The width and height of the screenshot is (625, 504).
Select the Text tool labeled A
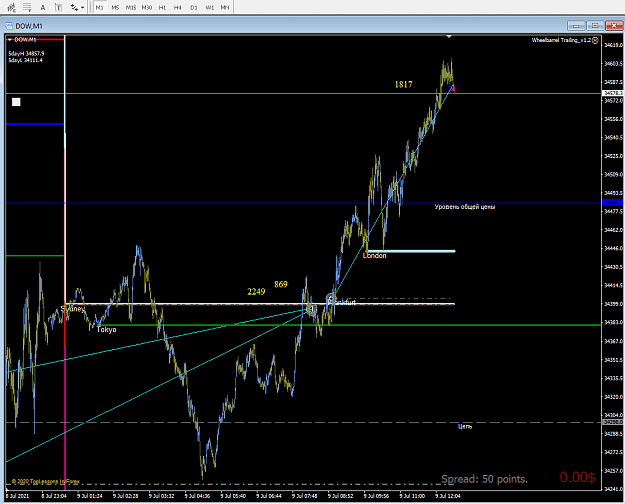[x=43, y=7]
